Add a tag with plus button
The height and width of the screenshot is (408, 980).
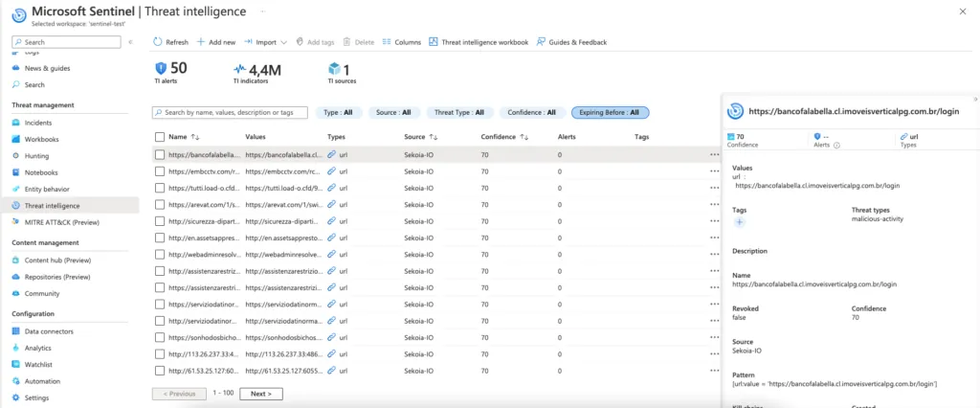[x=740, y=222]
